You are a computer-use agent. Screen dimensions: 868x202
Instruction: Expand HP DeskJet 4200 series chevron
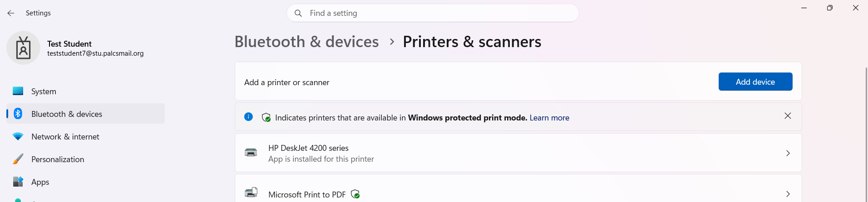point(788,153)
